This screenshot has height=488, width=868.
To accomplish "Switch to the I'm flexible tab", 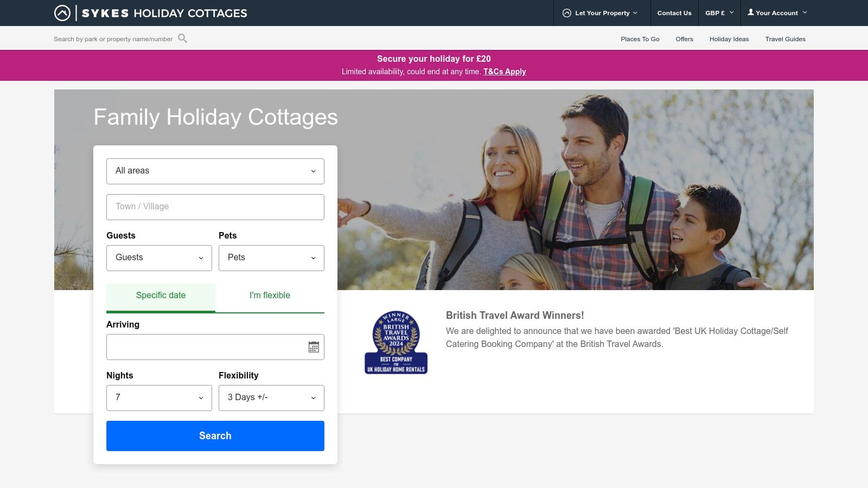I will pos(270,296).
